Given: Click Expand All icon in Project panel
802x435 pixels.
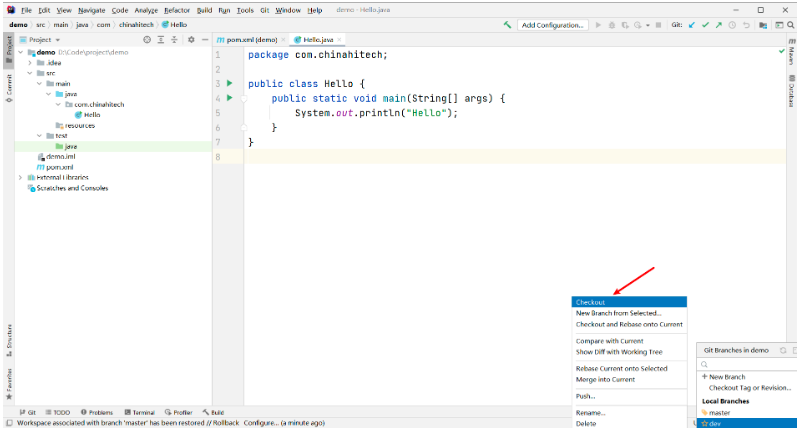Looking at the screenshot, I should [x=161, y=39].
